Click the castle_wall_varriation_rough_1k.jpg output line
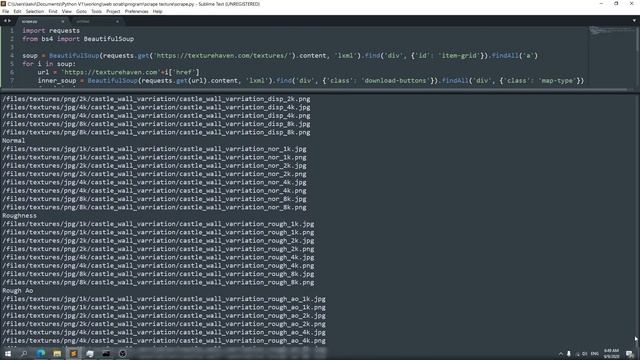Viewport: 640px width, 360px height. [x=158, y=224]
